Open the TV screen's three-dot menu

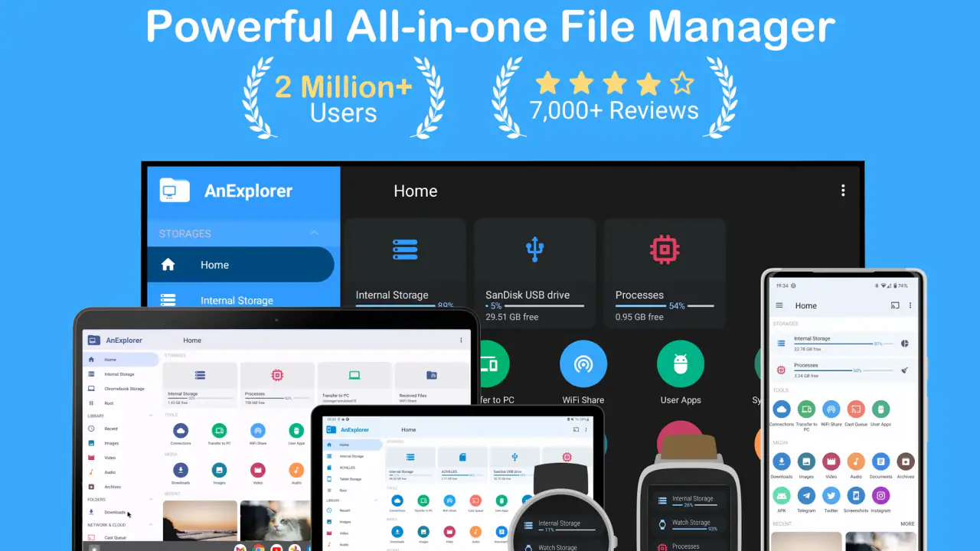point(843,191)
